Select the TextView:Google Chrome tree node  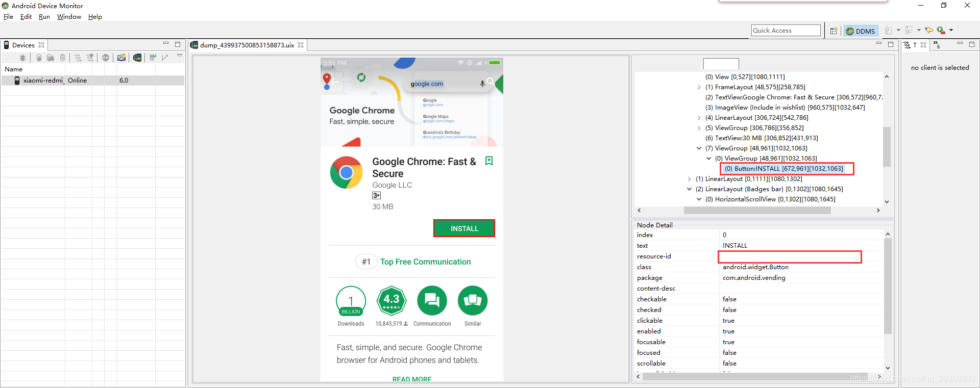coord(794,97)
